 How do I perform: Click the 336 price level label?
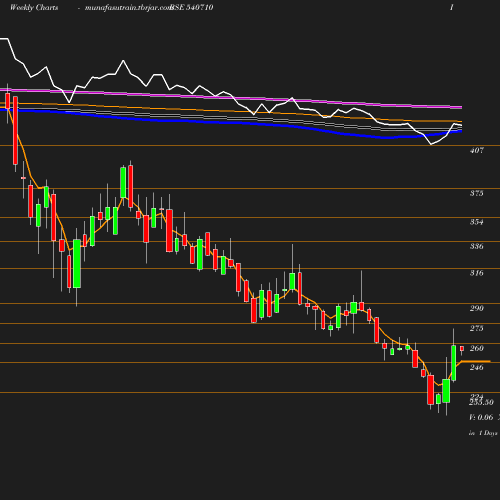(477, 246)
